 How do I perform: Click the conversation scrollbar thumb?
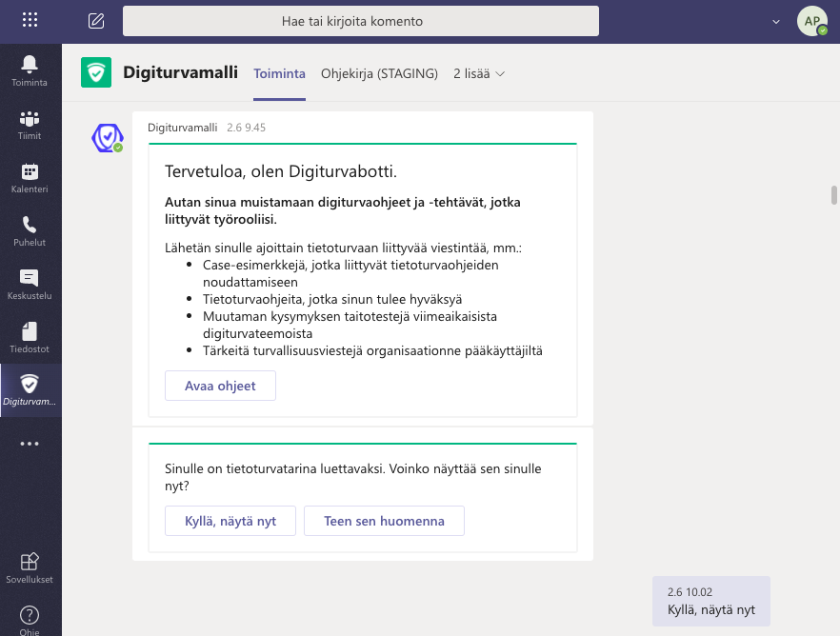833,195
